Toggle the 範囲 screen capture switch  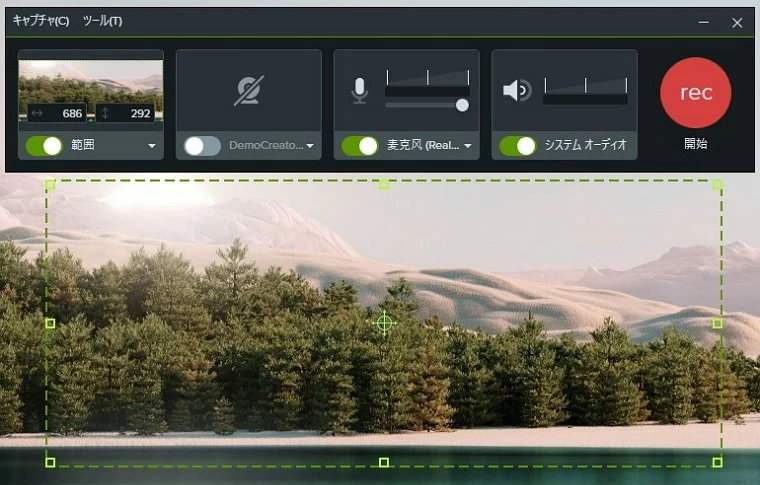click(x=44, y=145)
